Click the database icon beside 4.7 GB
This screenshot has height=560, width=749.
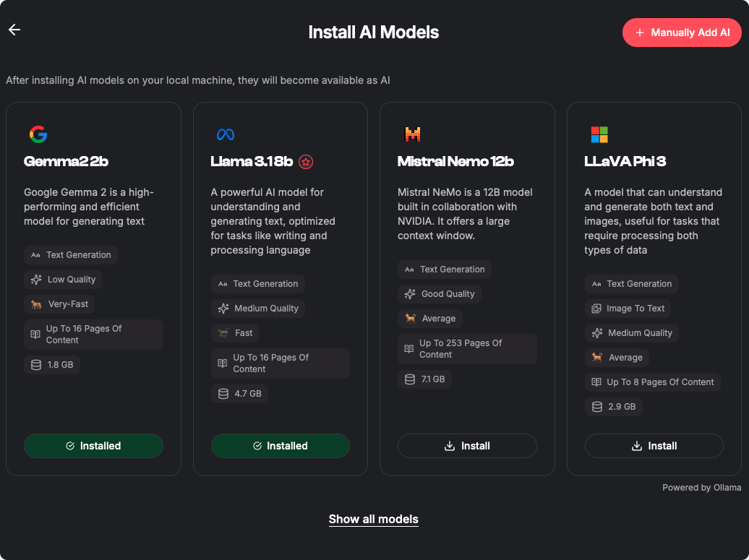pyautogui.click(x=223, y=394)
